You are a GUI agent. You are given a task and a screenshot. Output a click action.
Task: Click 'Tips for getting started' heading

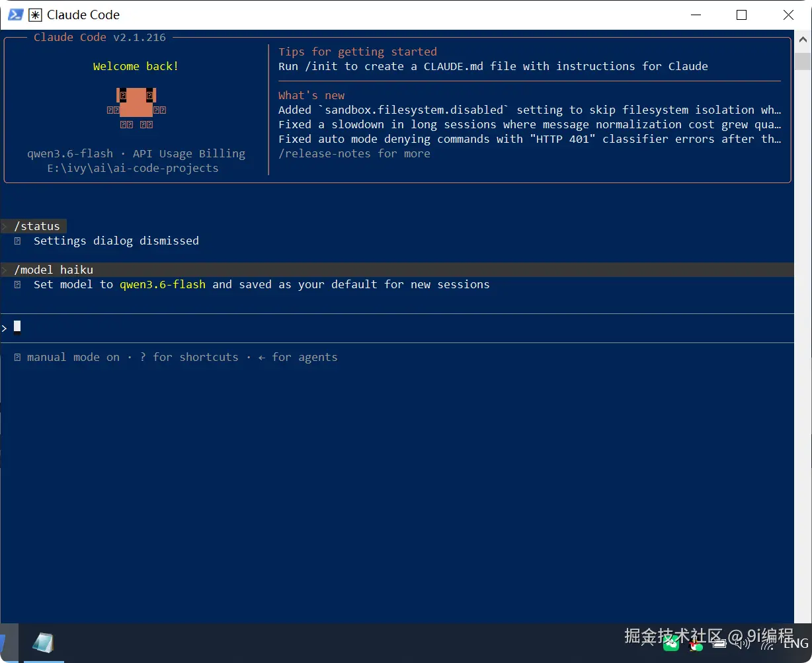[358, 52]
